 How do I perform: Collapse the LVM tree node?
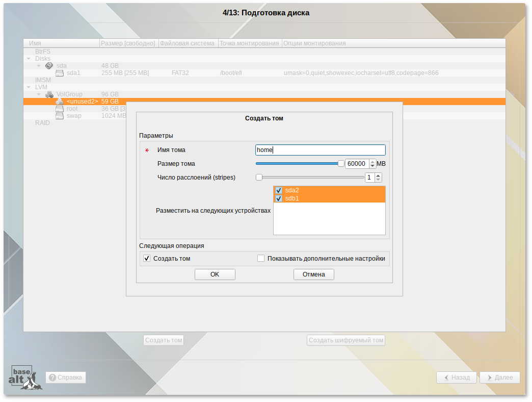tap(29, 87)
